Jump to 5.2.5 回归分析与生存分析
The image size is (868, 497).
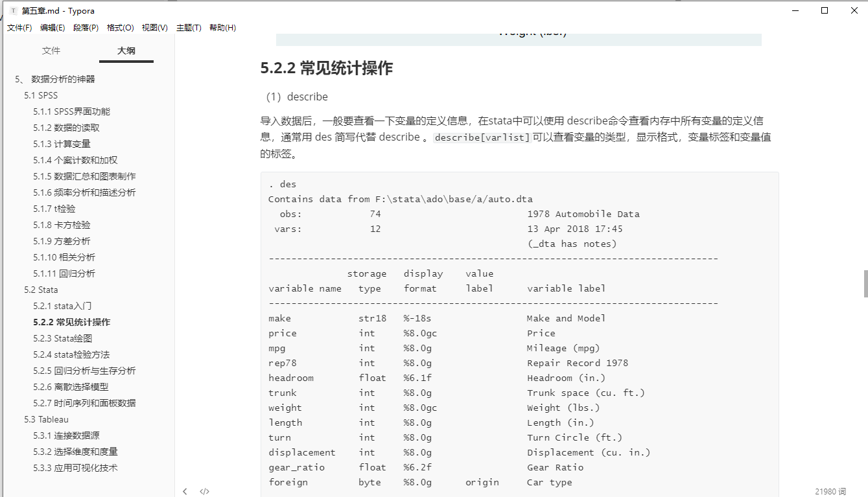(84, 371)
